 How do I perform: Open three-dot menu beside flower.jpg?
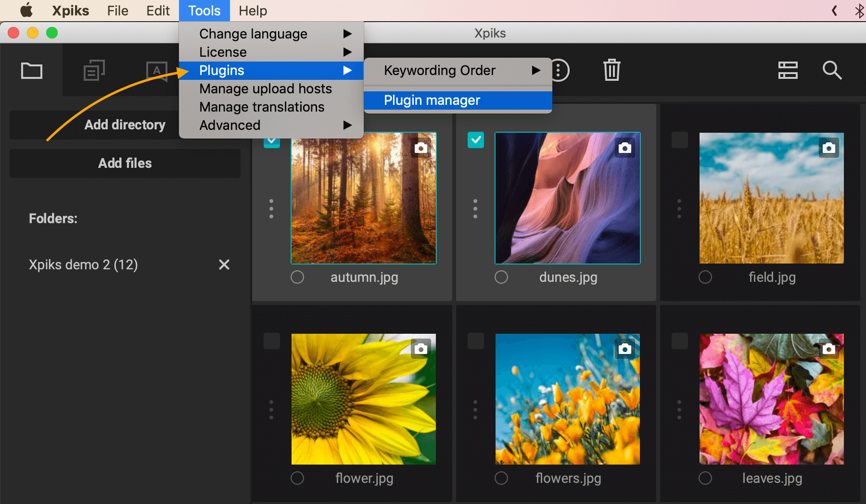pyautogui.click(x=271, y=409)
